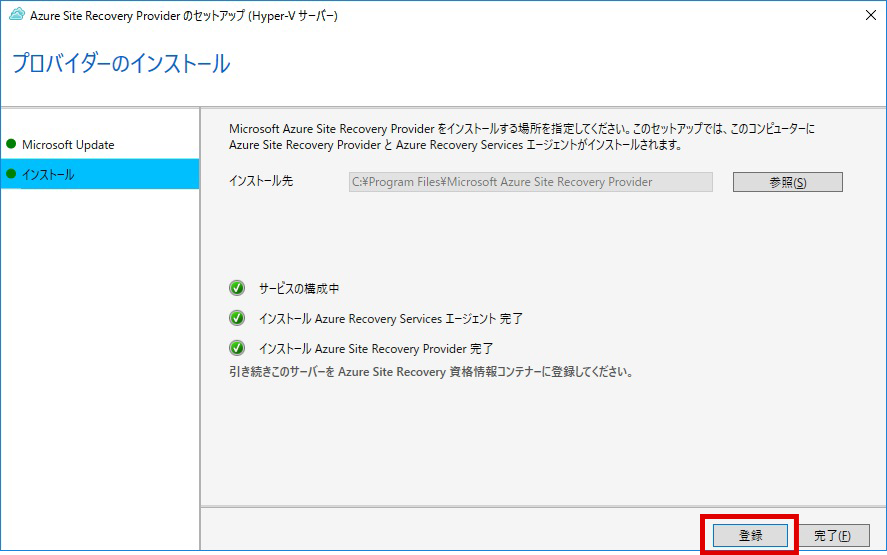
Task: Click the Azure Site Recovery cloud icon in title bar
Action: [x=17, y=15]
